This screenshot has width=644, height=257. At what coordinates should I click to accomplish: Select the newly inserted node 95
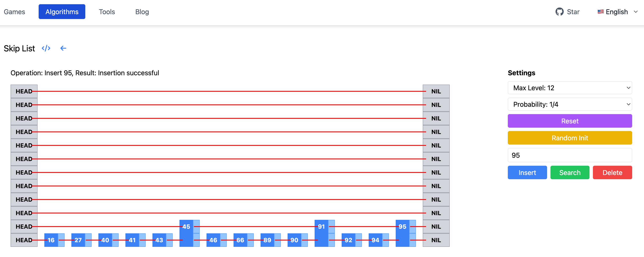405,233
